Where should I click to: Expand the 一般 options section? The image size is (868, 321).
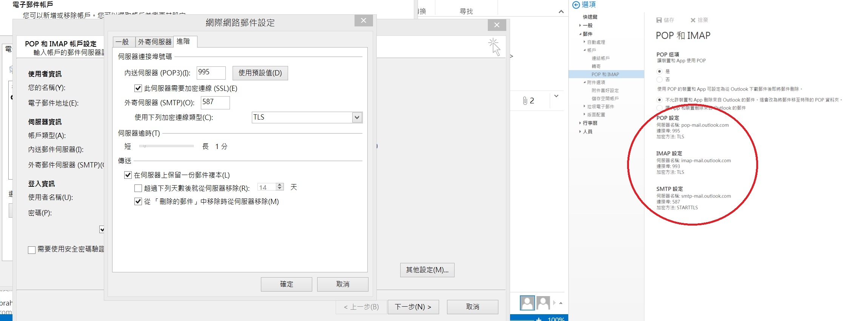[580, 25]
